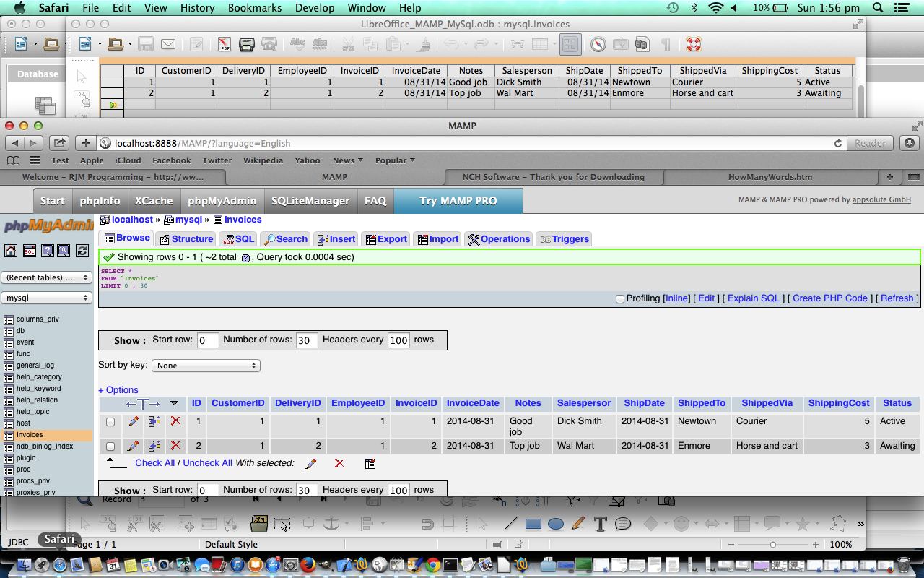Click Export as PDF icon in LibreOffice toolbar
924x578 pixels.
click(x=224, y=45)
